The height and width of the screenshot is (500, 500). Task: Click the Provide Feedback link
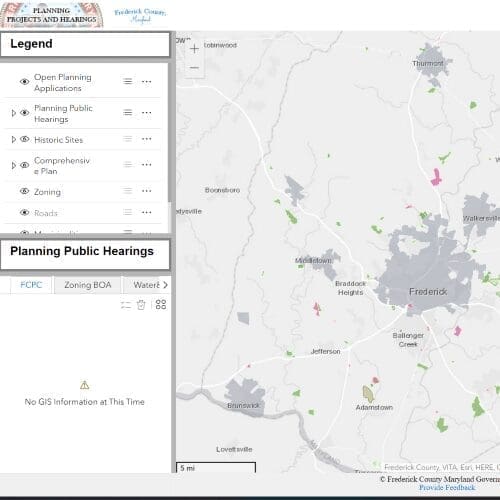coord(447,487)
